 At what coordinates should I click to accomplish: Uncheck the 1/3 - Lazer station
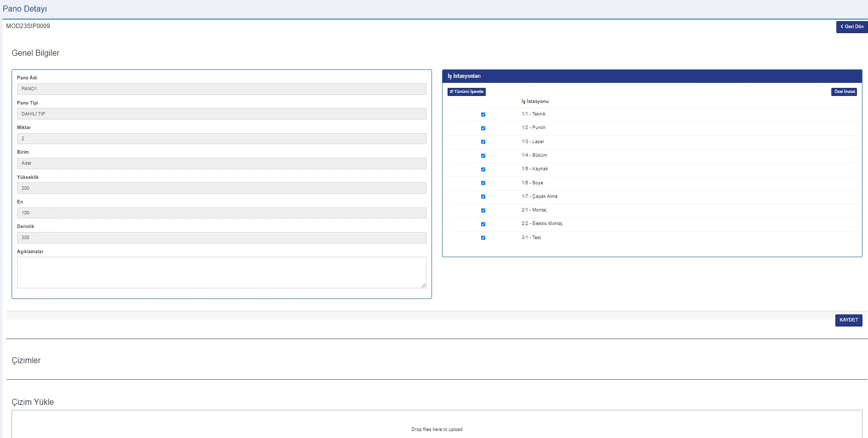[x=483, y=142]
